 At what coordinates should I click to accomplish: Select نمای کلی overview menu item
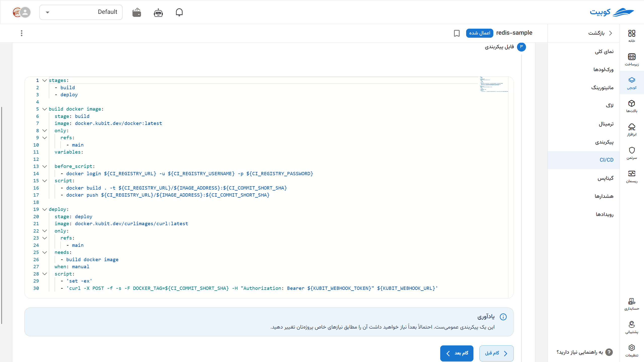[584, 52]
